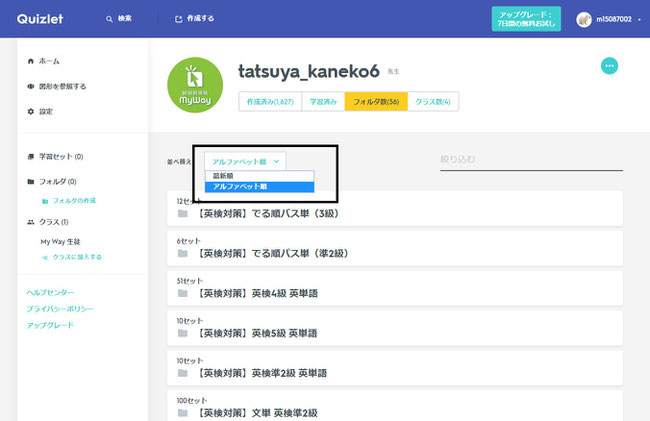650x421 pixels.
Task: Click the 作成する create icon
Action: click(x=179, y=19)
